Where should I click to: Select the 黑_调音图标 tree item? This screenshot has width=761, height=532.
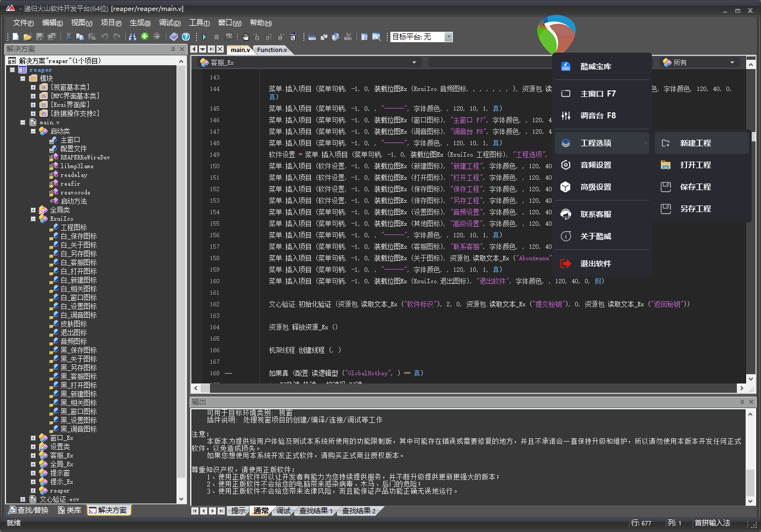[78, 429]
